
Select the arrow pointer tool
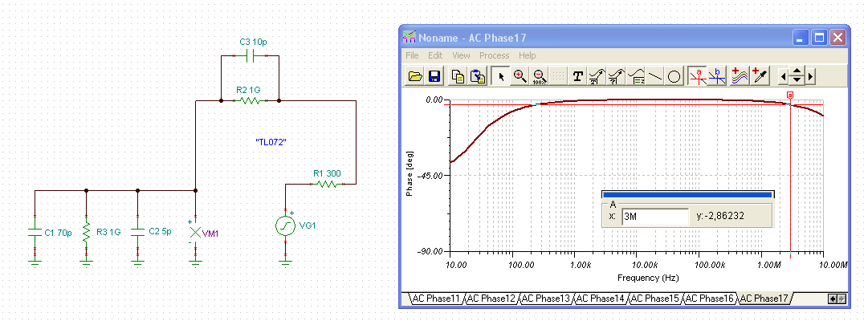tap(500, 76)
